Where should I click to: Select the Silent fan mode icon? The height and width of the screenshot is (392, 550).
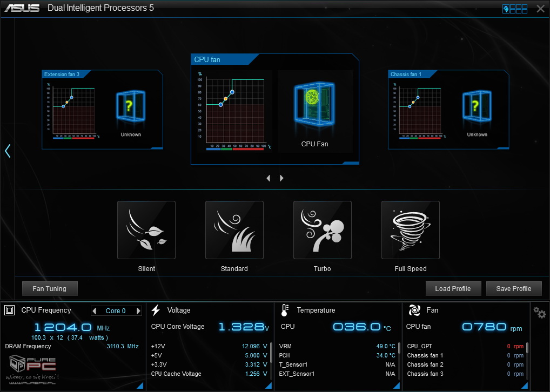(146, 230)
